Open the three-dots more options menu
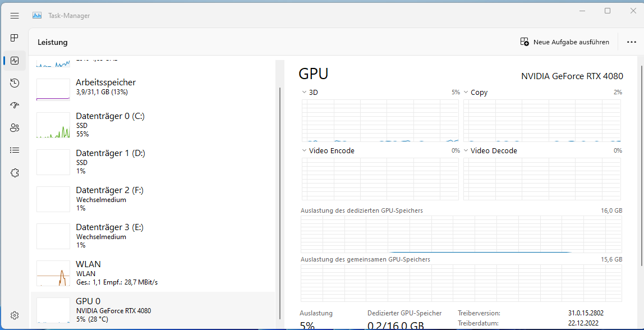The height and width of the screenshot is (330, 644). [631, 42]
